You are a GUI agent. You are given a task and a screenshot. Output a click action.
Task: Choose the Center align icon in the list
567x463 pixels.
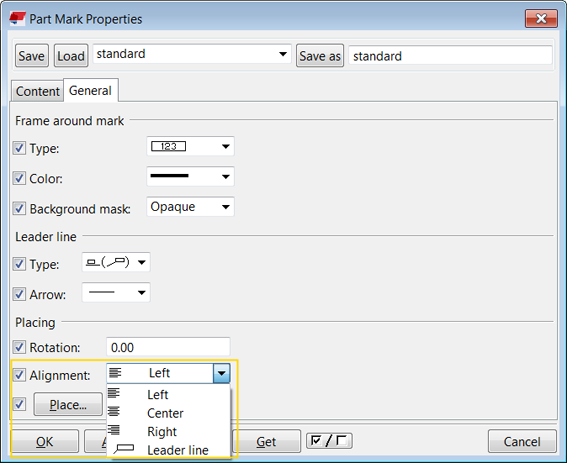[x=114, y=411]
